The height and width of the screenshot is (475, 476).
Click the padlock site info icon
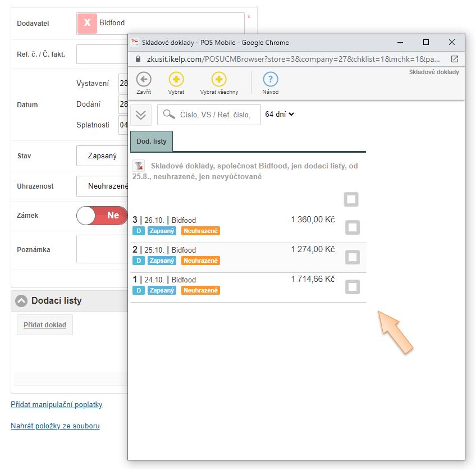point(138,59)
